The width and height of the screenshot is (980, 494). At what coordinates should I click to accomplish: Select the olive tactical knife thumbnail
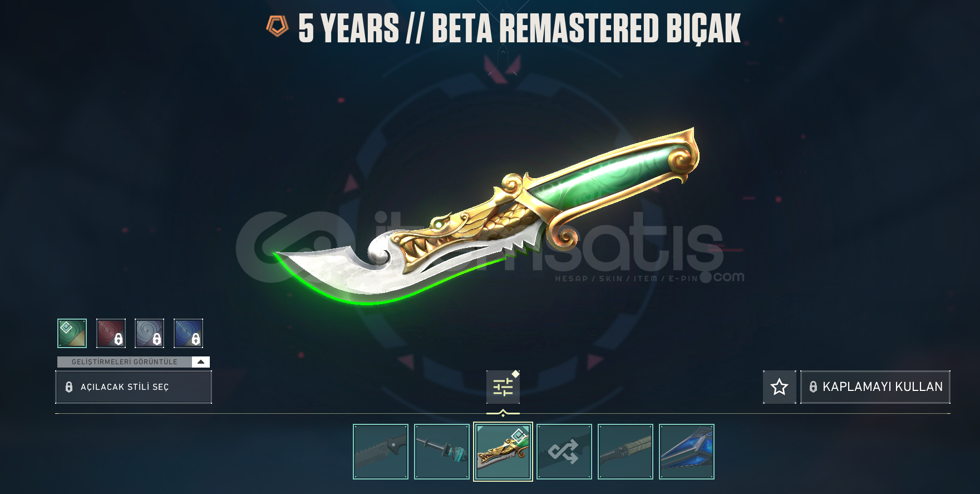[x=626, y=452]
